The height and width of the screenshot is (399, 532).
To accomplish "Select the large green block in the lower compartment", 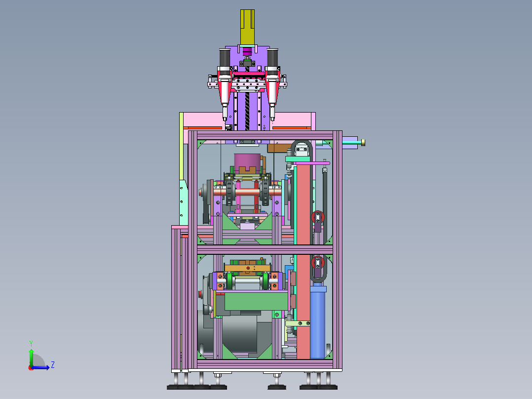I will click(256, 302).
